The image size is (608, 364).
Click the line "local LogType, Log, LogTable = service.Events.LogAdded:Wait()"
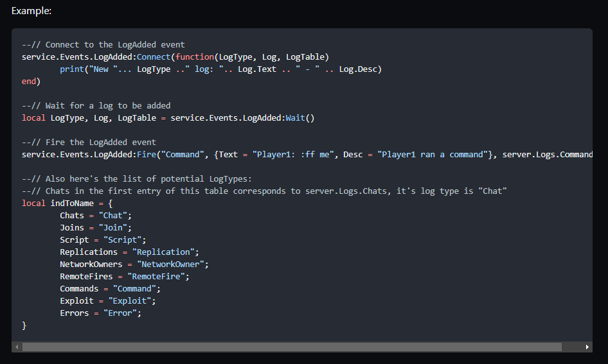tap(168, 118)
